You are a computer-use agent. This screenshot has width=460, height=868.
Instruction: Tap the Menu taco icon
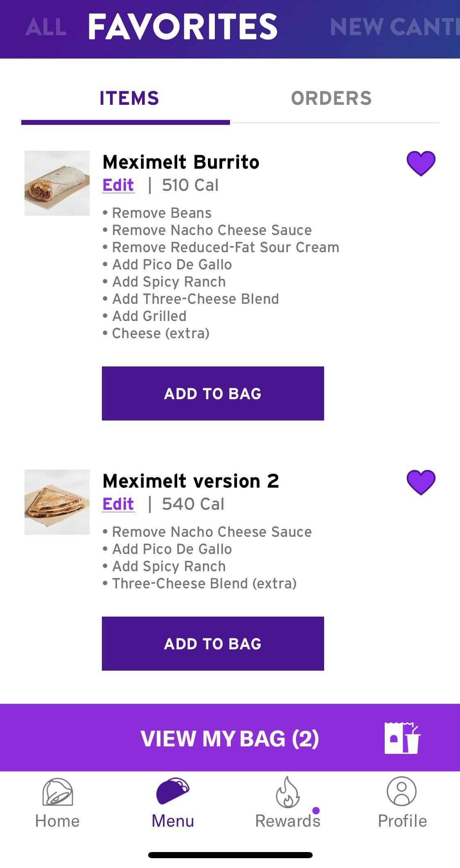(173, 791)
